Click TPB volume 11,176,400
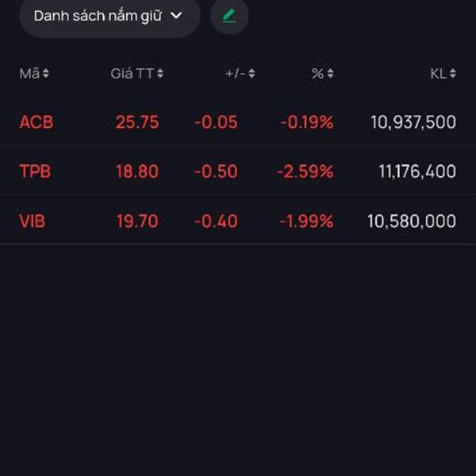 click(x=417, y=171)
